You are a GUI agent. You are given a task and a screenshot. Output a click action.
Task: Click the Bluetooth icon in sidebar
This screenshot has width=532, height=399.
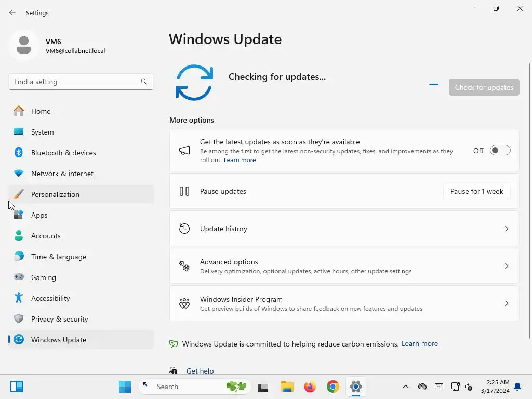(x=19, y=152)
